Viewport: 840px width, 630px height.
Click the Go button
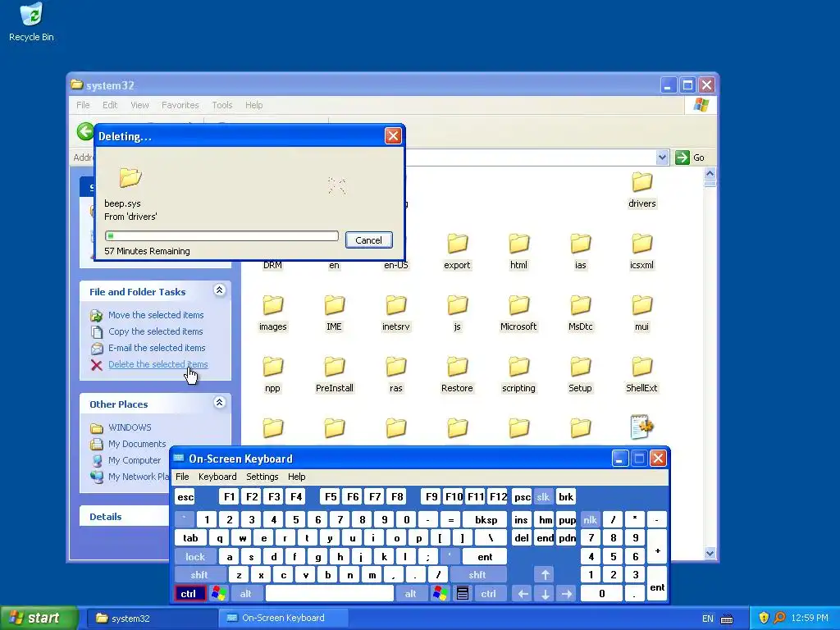tap(690, 157)
